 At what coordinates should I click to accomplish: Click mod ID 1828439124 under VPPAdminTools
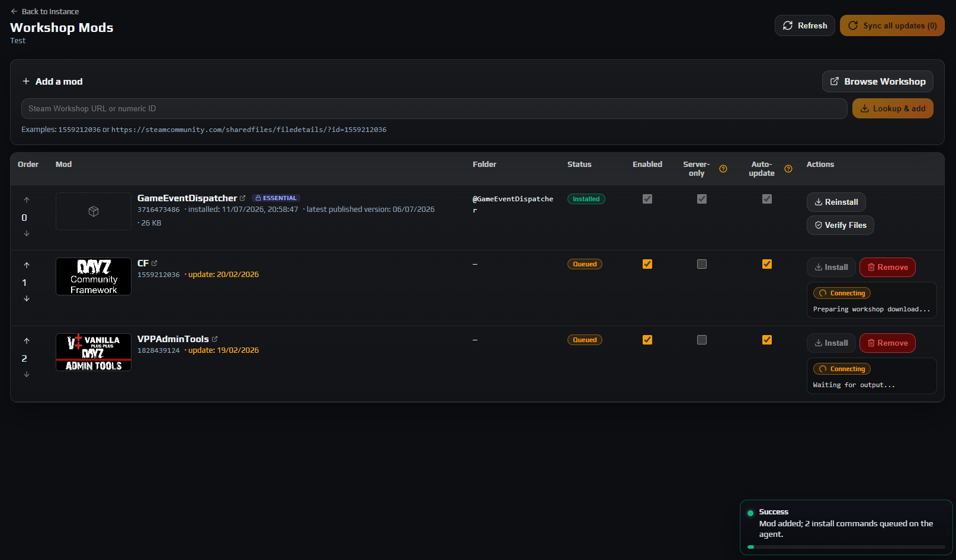point(158,350)
